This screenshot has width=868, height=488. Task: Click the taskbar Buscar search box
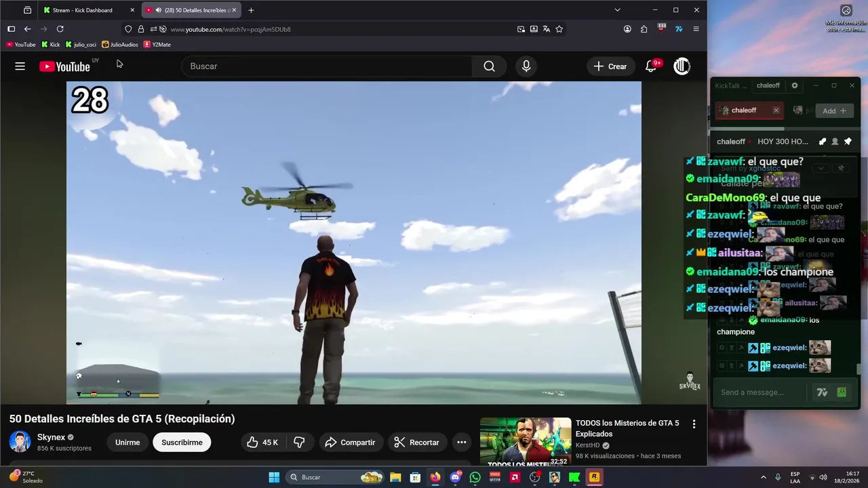[336, 477]
